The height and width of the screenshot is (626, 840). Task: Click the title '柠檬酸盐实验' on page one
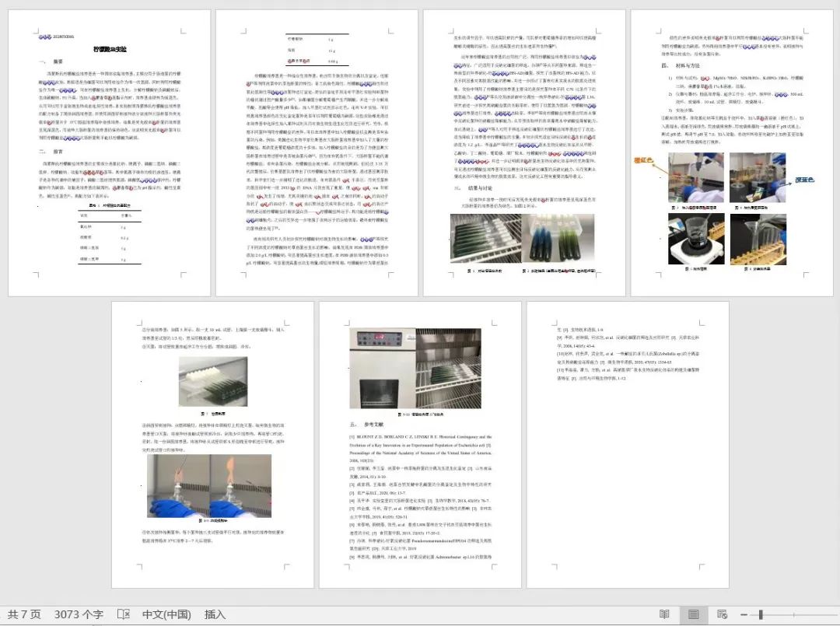[x=110, y=49]
